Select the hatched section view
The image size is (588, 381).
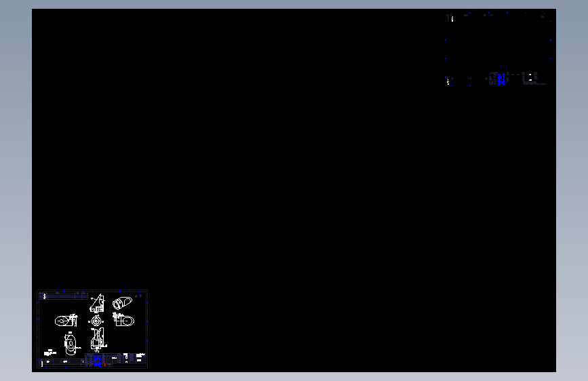(98, 340)
